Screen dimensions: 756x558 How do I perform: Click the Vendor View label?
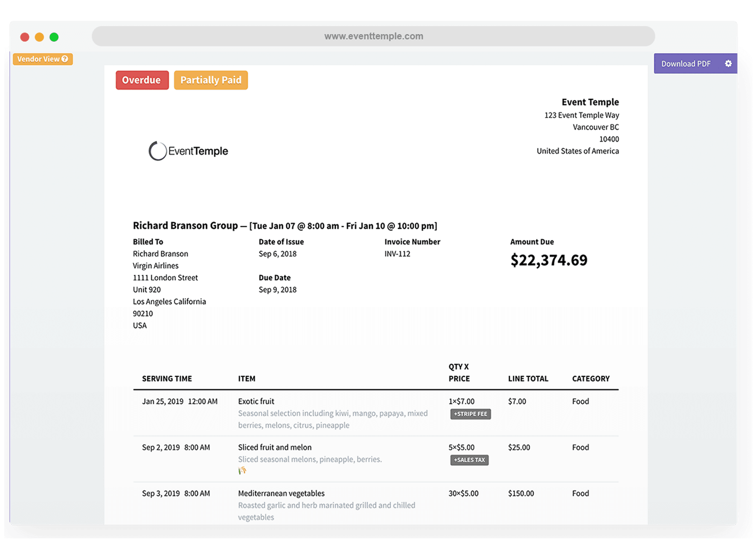[38, 59]
